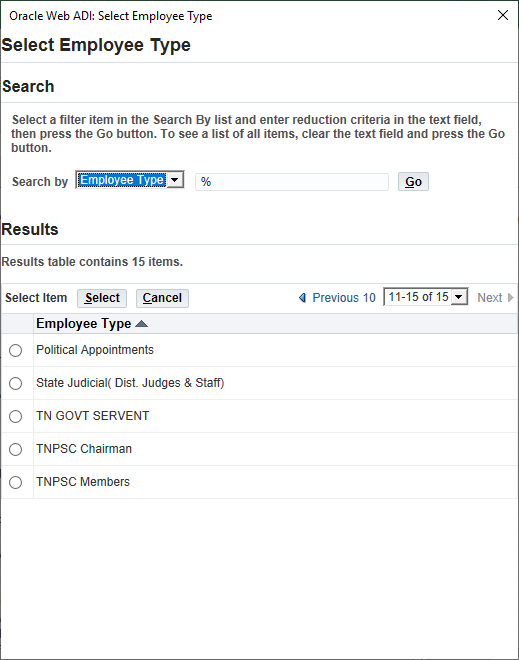Open the Search by Employee Type dropdown
Viewport: 519px width, 660px height.
coord(130,180)
